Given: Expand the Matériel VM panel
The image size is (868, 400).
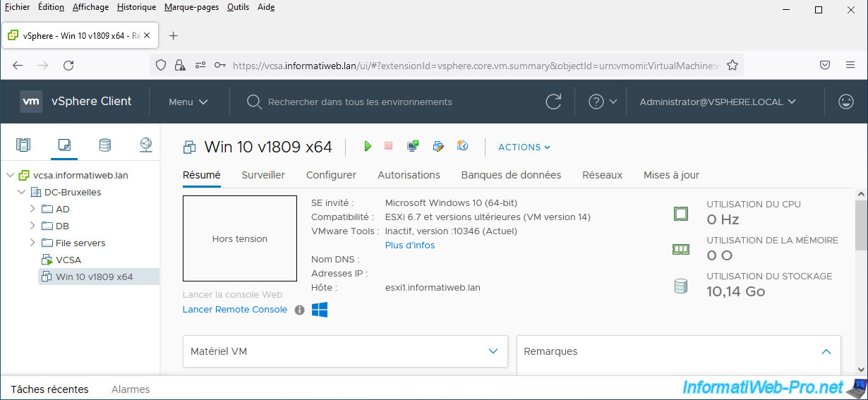Looking at the screenshot, I should (x=494, y=351).
